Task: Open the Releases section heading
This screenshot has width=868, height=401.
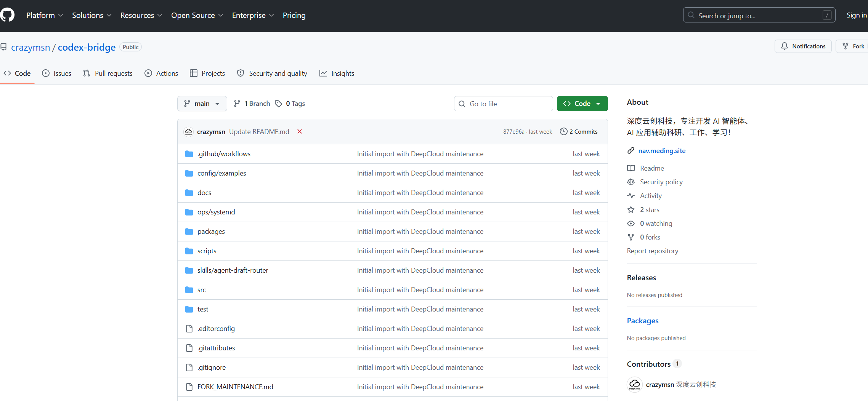Action: [x=642, y=278]
